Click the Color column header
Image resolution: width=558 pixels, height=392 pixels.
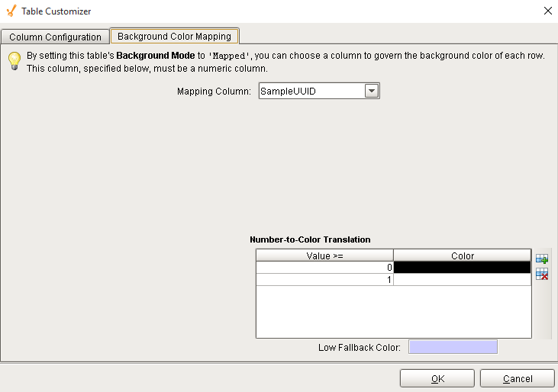[x=463, y=255]
